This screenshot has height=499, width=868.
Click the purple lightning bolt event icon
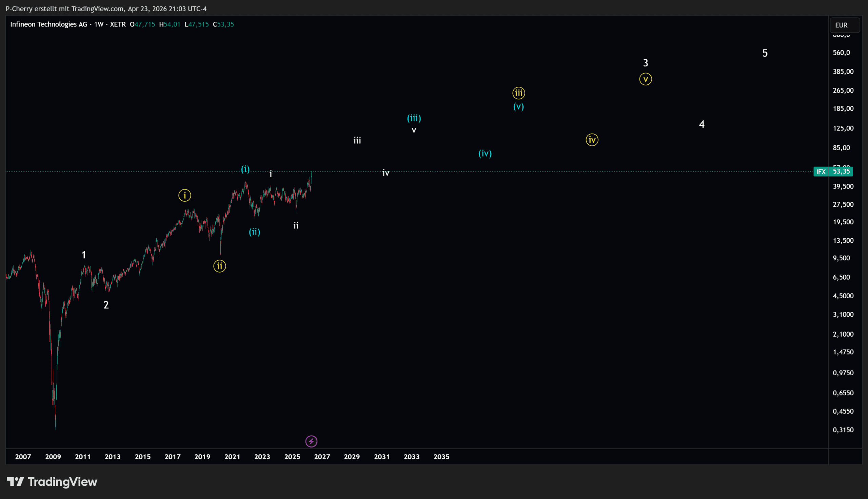tap(311, 441)
